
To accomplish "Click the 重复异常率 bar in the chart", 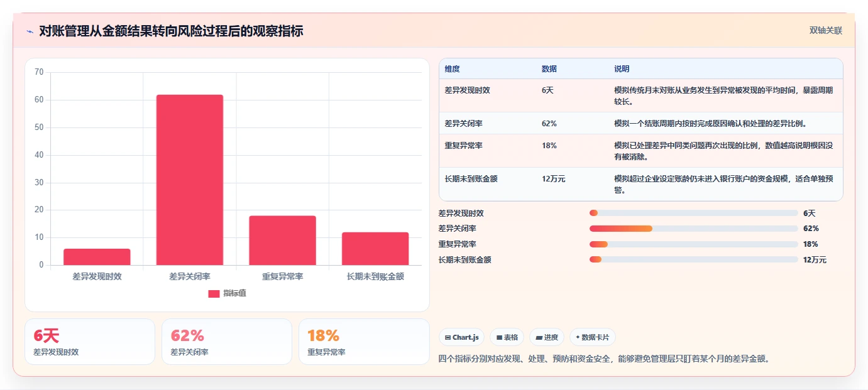I will [x=282, y=241].
